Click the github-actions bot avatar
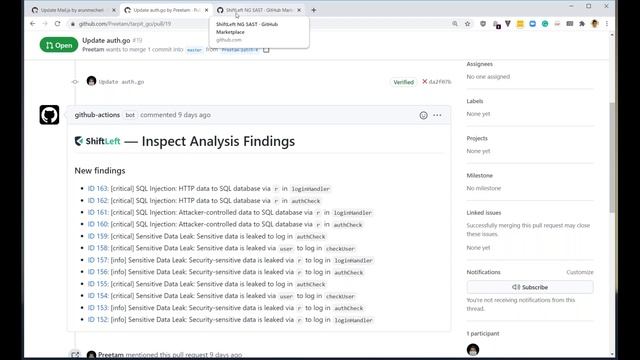The width and height of the screenshot is (640, 360). click(49, 115)
